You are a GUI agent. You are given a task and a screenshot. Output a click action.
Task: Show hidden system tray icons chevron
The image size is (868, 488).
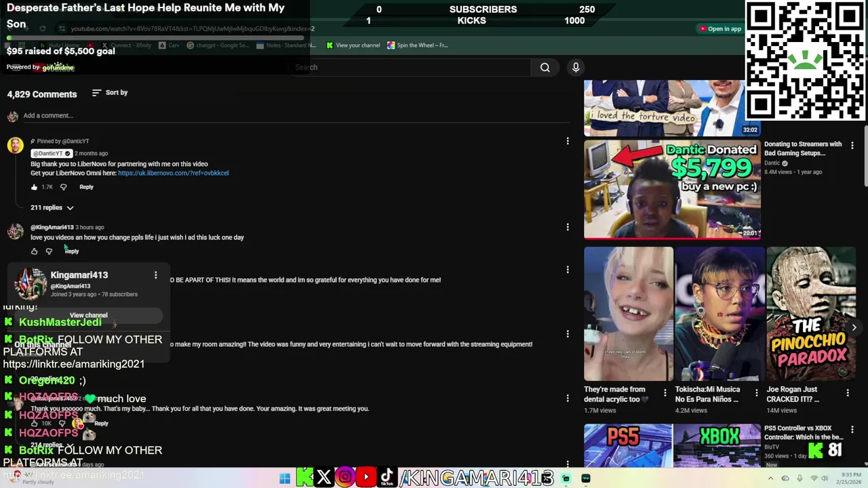(770, 479)
